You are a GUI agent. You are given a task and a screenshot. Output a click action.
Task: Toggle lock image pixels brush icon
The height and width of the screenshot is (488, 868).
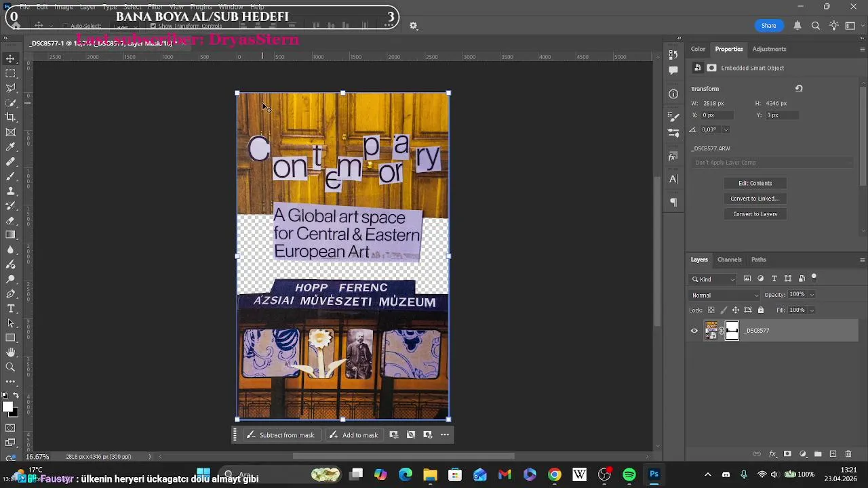724,310
